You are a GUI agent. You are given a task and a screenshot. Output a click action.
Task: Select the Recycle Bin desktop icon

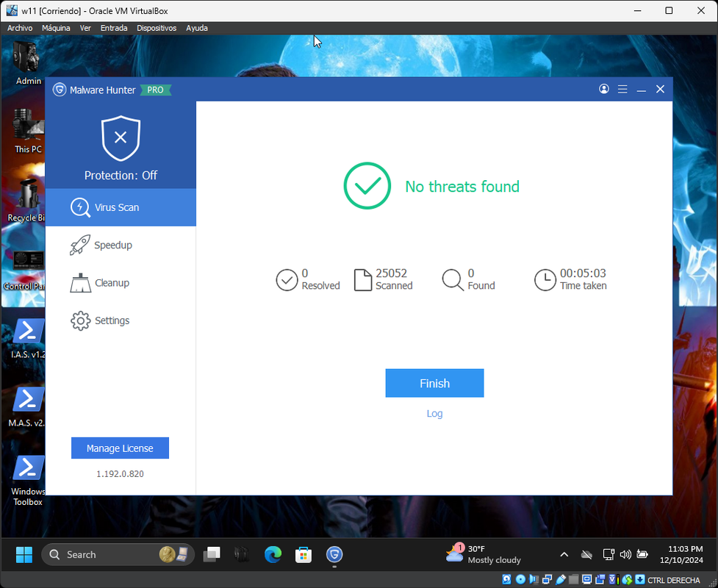coord(26,200)
